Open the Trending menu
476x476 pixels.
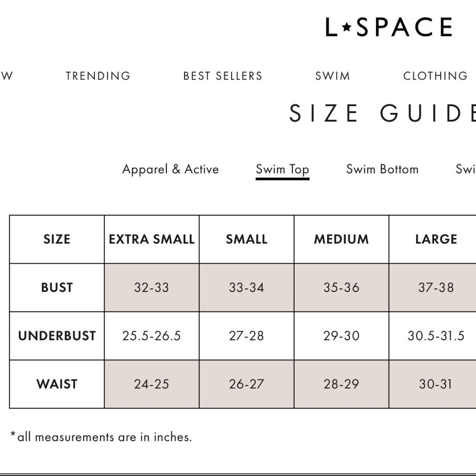tap(98, 76)
